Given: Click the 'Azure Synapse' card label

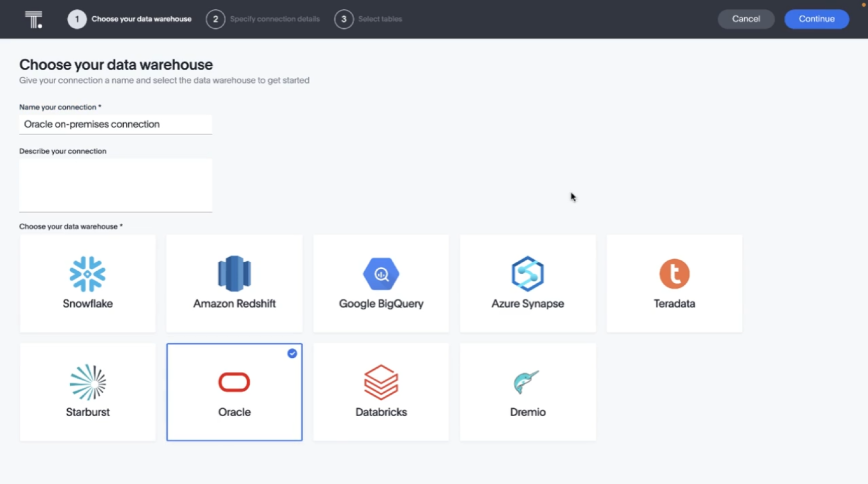Looking at the screenshot, I should [528, 304].
